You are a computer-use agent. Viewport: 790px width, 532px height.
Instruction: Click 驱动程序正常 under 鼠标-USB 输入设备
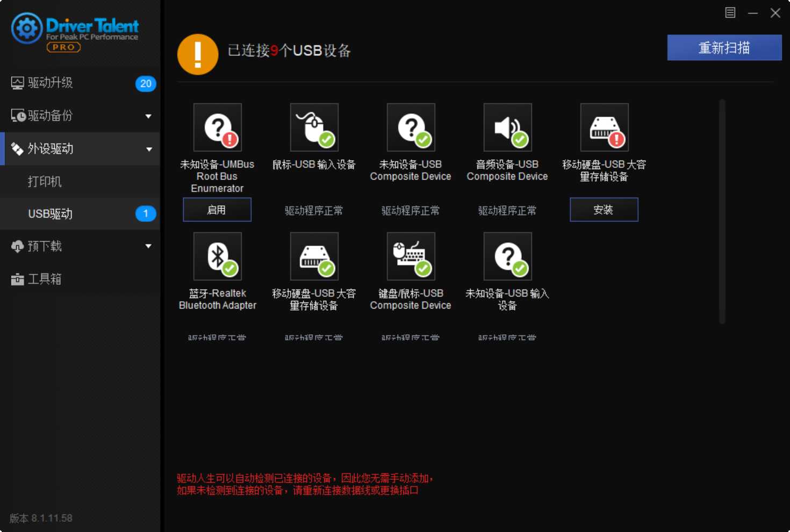(314, 211)
